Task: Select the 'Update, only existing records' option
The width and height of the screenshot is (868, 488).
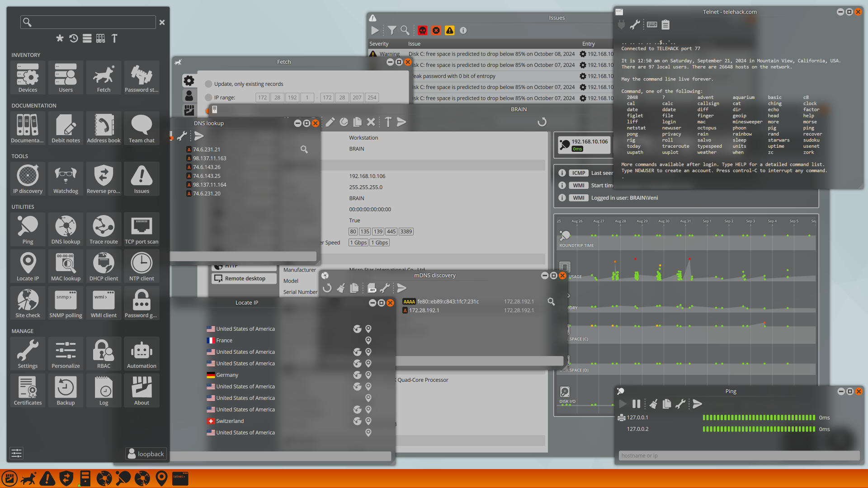Action: click(x=208, y=84)
